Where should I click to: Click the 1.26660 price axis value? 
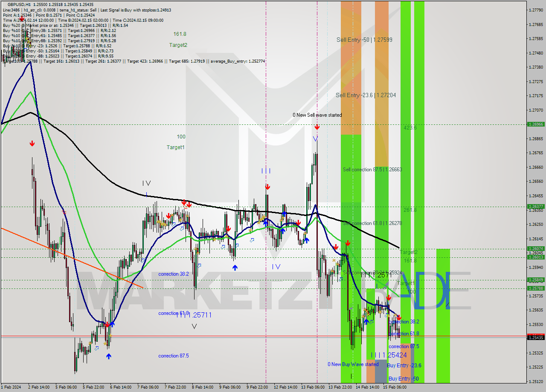536,167
